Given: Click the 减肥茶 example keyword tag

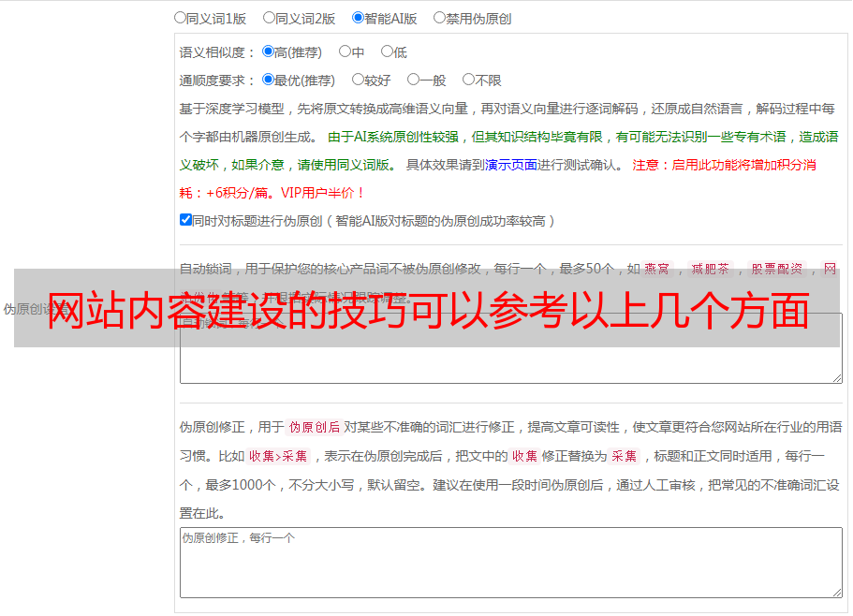Looking at the screenshot, I should pyautogui.click(x=710, y=269).
